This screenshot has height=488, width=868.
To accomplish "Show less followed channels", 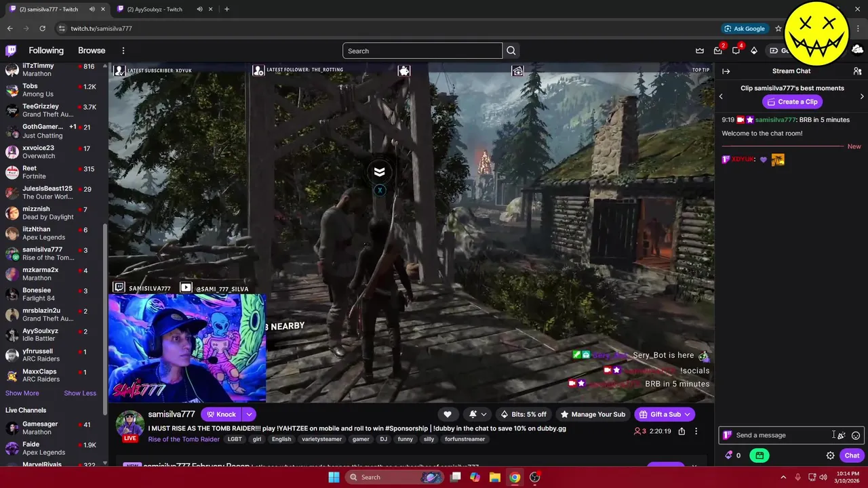I will (80, 393).
